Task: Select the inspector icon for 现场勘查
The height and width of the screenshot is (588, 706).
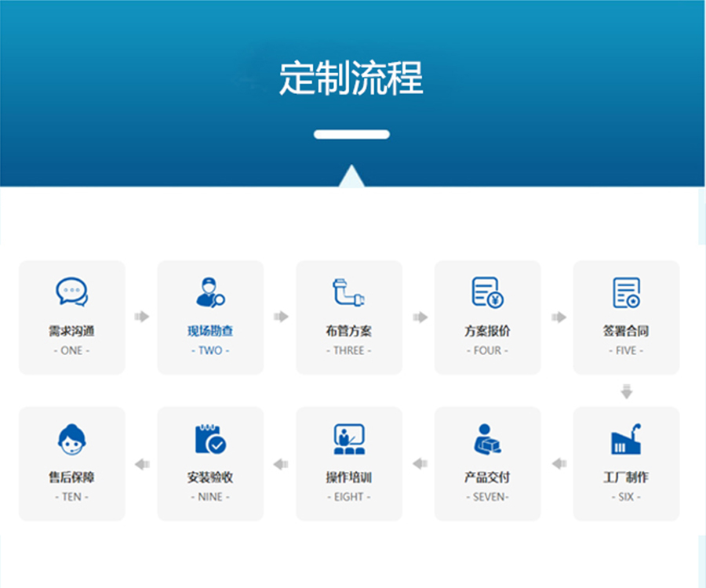Action: pos(210,292)
